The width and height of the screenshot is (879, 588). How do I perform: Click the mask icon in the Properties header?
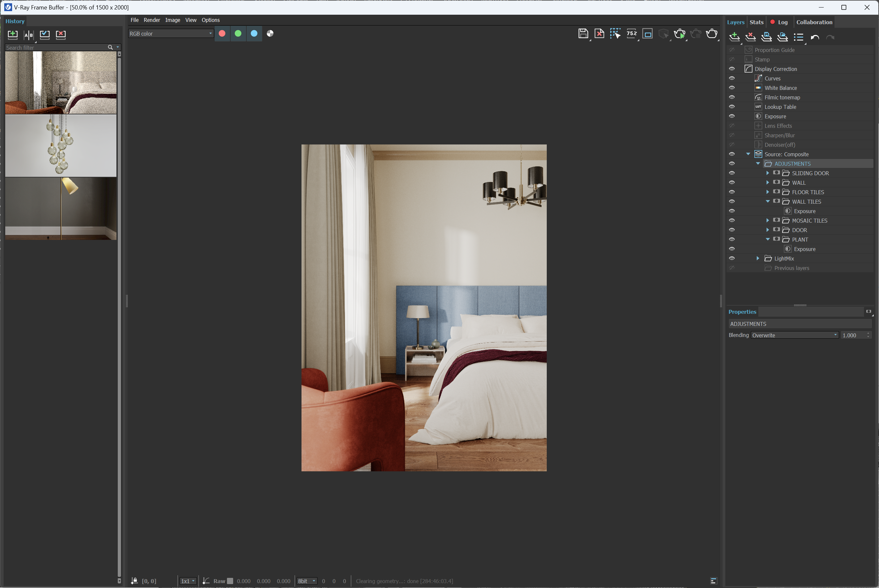869,311
